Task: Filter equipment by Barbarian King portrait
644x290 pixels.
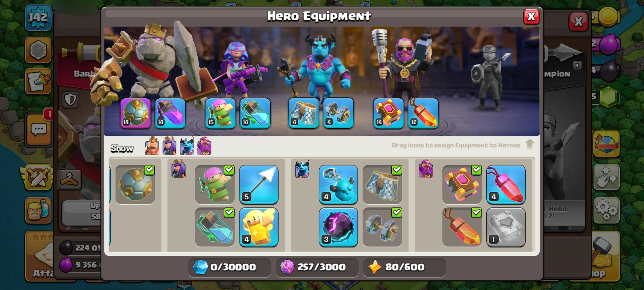Action: click(x=152, y=146)
